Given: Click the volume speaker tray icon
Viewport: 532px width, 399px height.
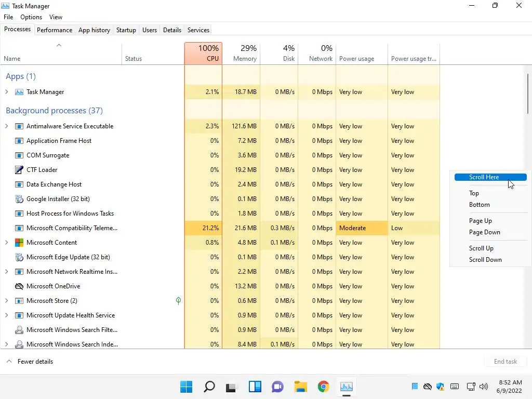Looking at the screenshot, I should pos(484,387).
